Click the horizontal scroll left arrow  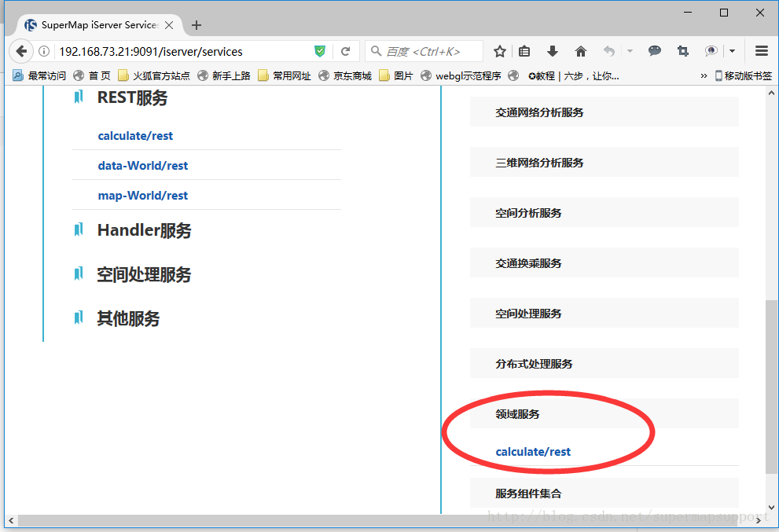(x=11, y=520)
